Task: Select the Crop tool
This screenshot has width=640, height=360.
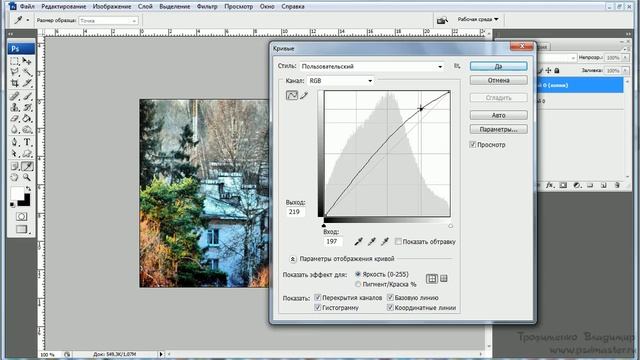Action: click(x=15, y=83)
